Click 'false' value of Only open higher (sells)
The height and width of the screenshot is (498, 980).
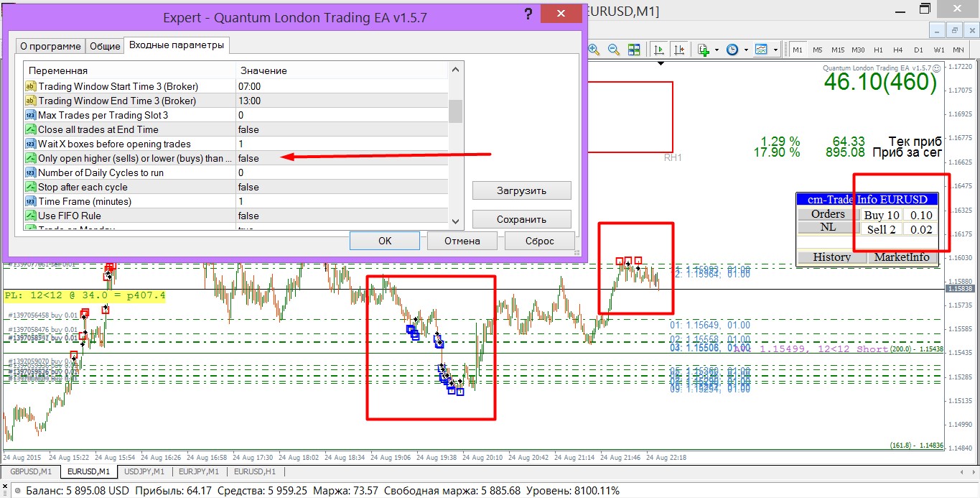(x=248, y=158)
